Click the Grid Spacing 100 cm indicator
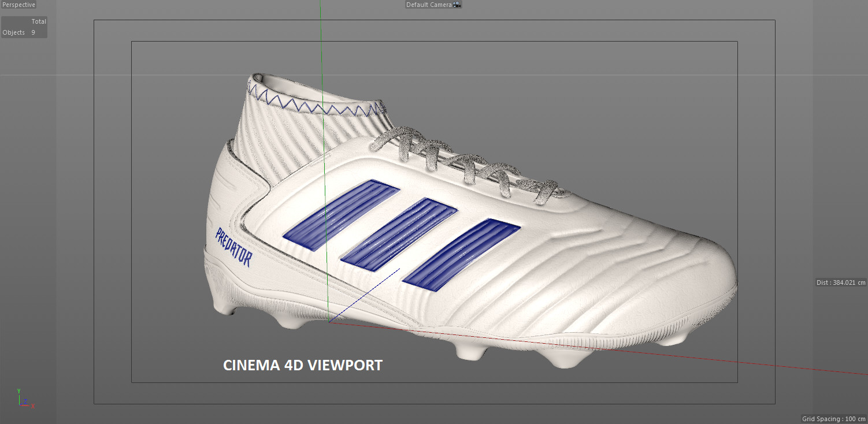 834,419
